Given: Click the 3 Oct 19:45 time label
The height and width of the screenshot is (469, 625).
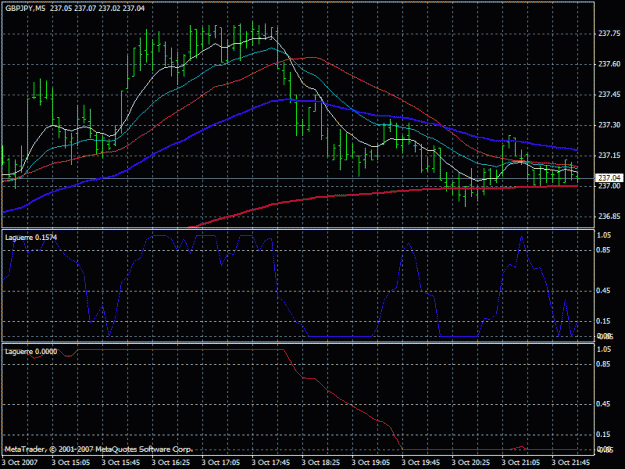Looking at the screenshot, I should 421,463.
